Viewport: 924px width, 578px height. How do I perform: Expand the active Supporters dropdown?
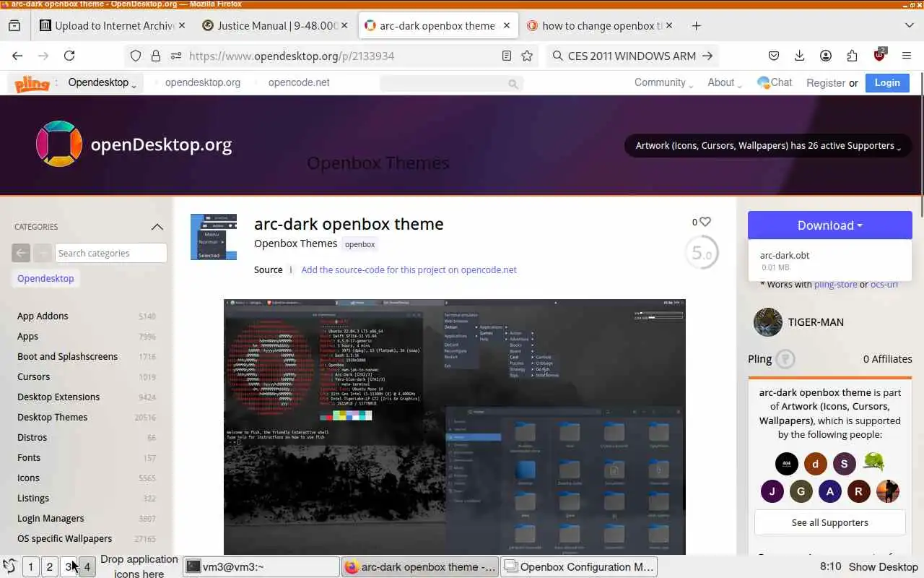click(x=768, y=145)
